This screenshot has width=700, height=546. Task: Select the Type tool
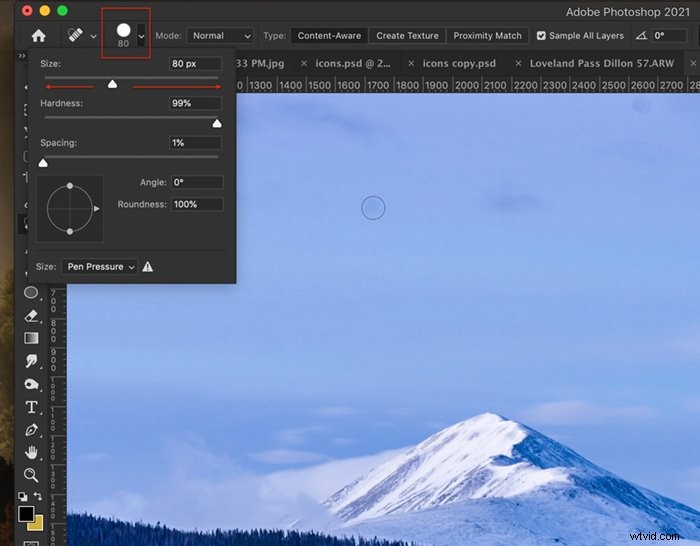click(31, 407)
